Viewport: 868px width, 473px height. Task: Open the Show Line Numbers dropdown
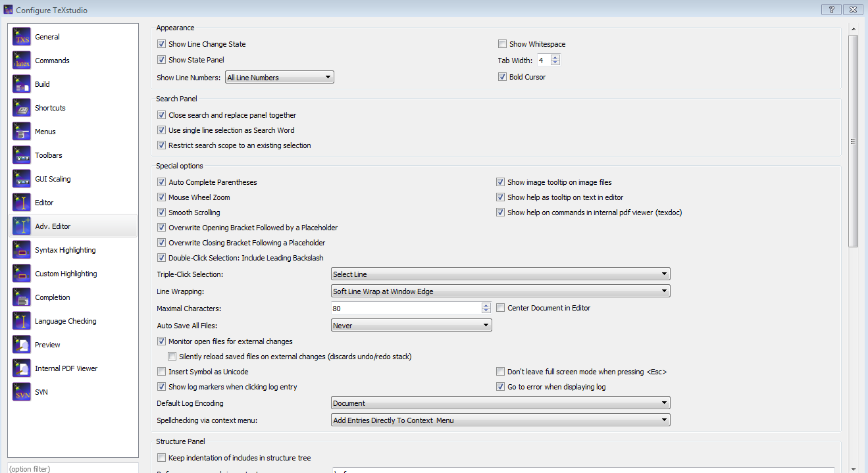point(280,78)
